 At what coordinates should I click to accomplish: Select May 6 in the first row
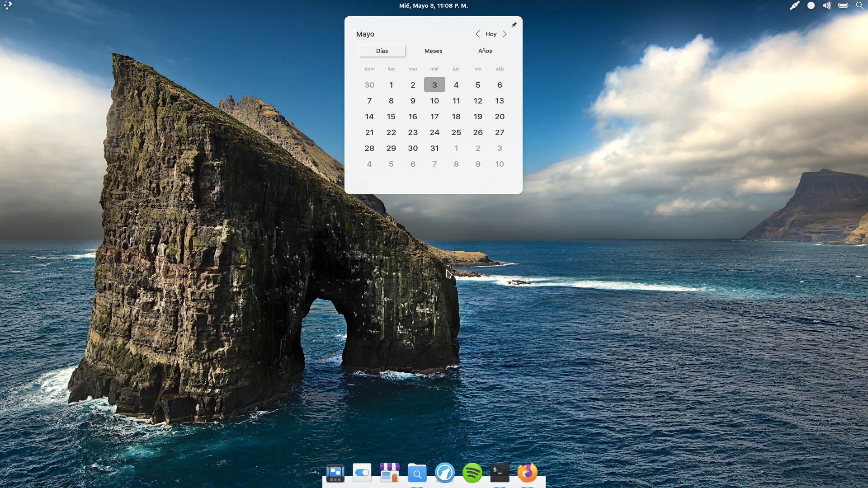(500, 85)
